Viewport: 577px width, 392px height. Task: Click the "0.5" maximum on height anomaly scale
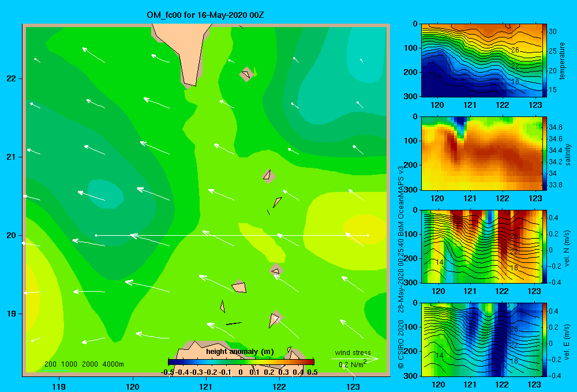[312, 372]
